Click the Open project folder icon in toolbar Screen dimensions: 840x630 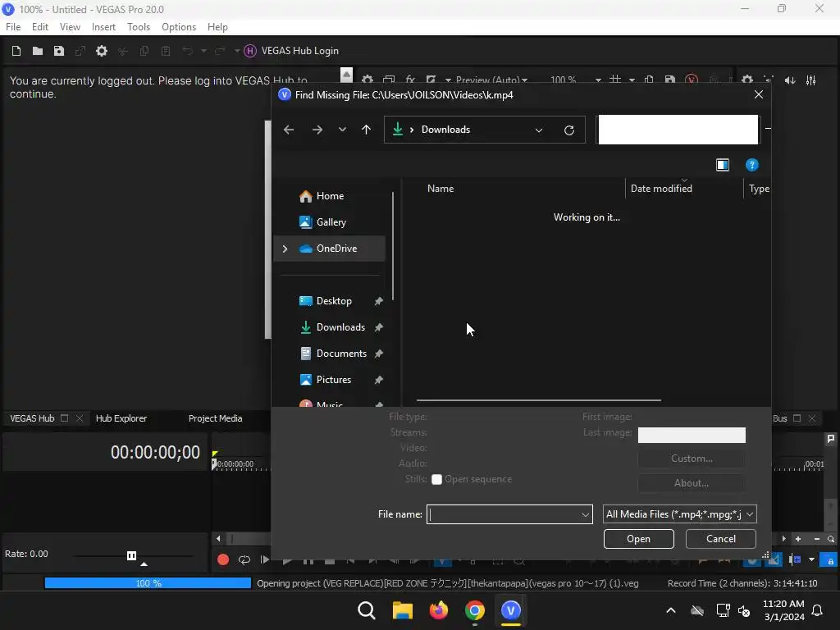pos(38,51)
